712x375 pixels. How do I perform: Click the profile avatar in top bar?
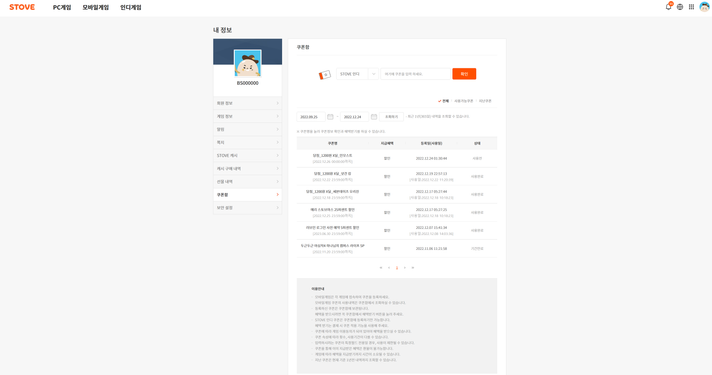[x=704, y=7]
